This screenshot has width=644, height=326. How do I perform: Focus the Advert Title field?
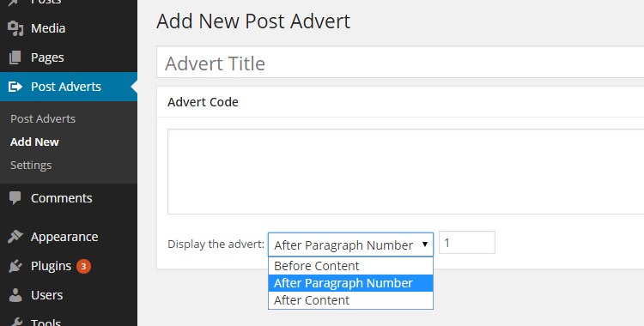pos(400,62)
